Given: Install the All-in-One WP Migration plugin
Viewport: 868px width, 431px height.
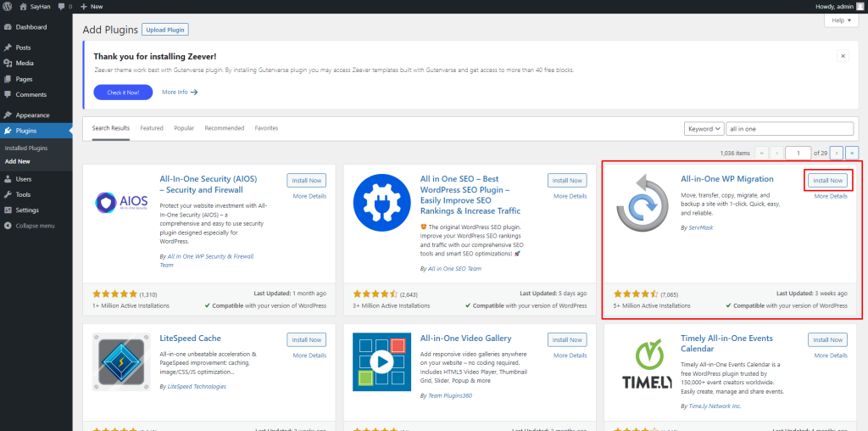Looking at the screenshot, I should (x=826, y=181).
